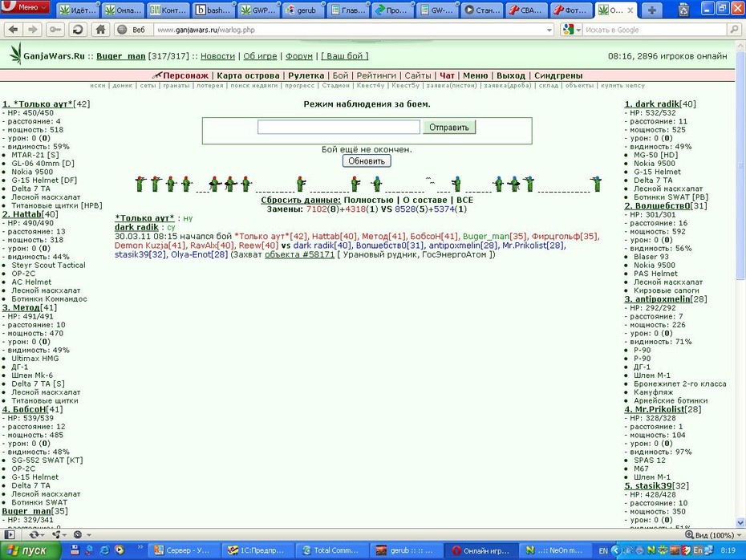746x560 pixels.
Task: Expand quick launch chevron on taskbar
Action: tap(140, 548)
